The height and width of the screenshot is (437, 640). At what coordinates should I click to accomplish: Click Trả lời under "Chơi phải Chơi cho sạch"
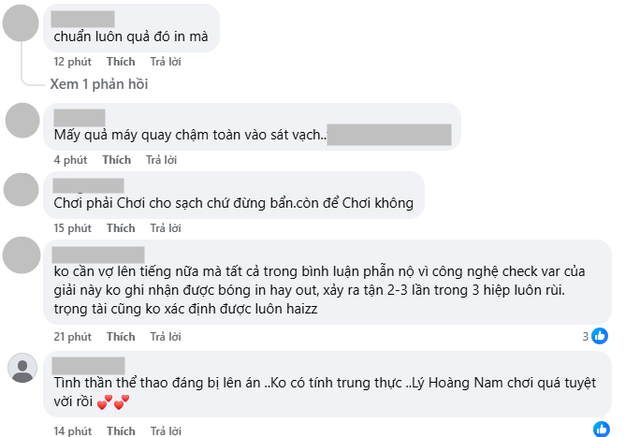pos(167,228)
